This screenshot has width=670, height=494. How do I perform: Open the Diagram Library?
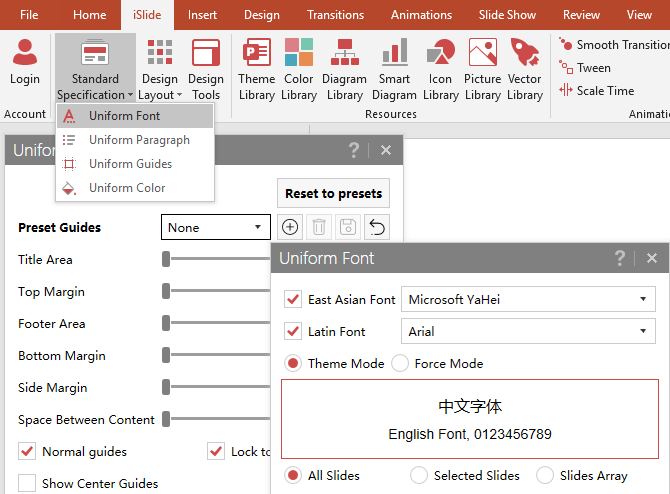(344, 69)
